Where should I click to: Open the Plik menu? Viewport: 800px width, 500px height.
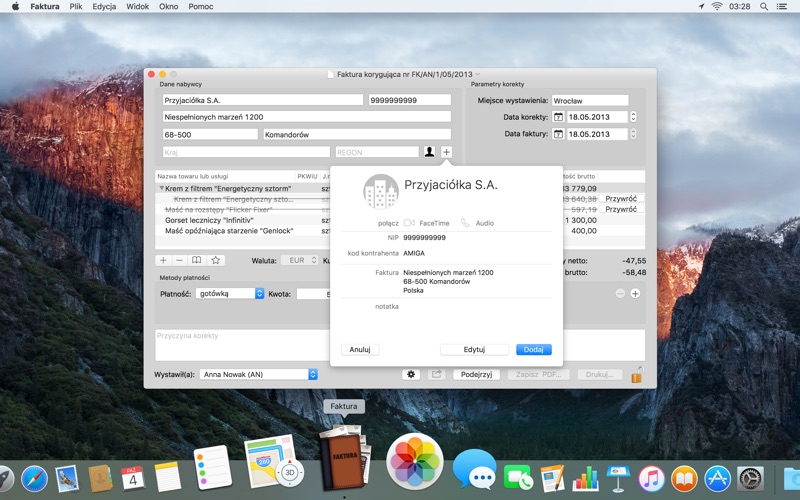point(76,6)
